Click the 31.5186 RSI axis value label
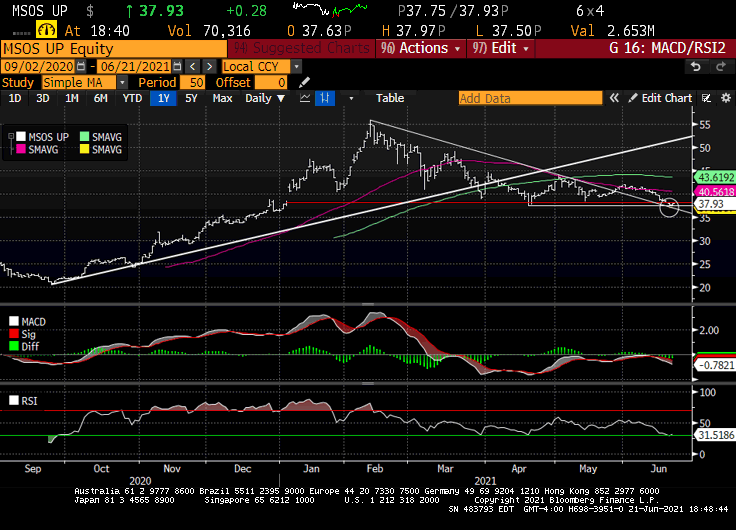Viewport: 736px width, 530px height. (715, 435)
